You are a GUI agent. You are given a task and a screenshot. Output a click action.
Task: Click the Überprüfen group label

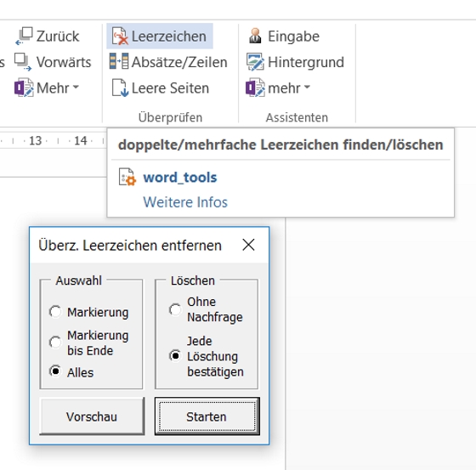(x=170, y=117)
